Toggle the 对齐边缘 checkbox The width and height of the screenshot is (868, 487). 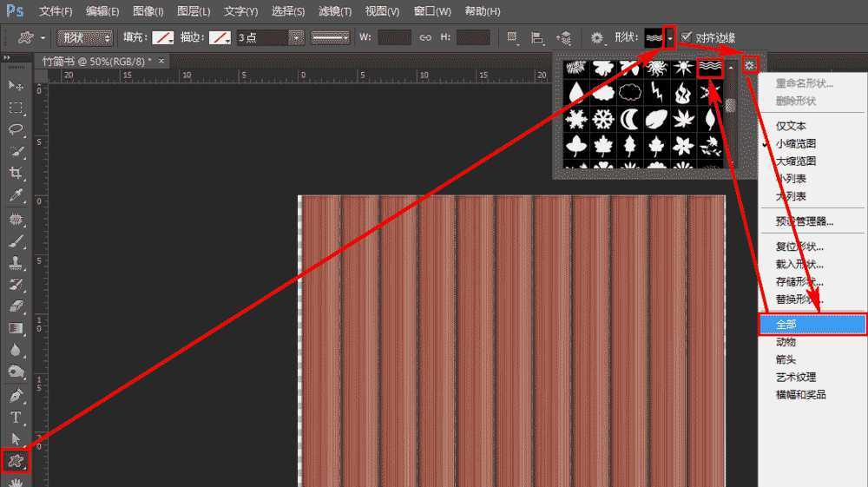687,37
